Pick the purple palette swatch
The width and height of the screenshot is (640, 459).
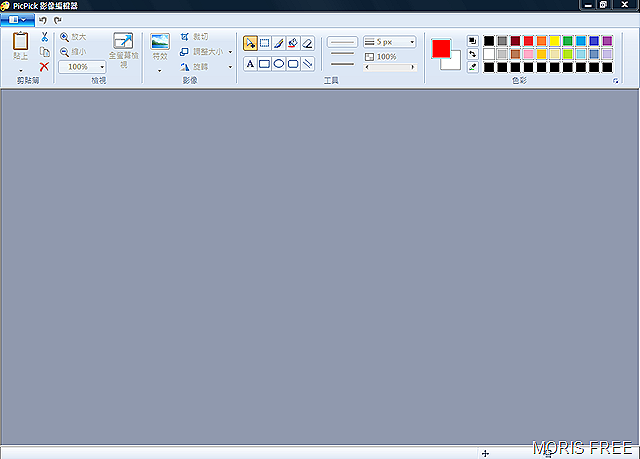(607, 41)
